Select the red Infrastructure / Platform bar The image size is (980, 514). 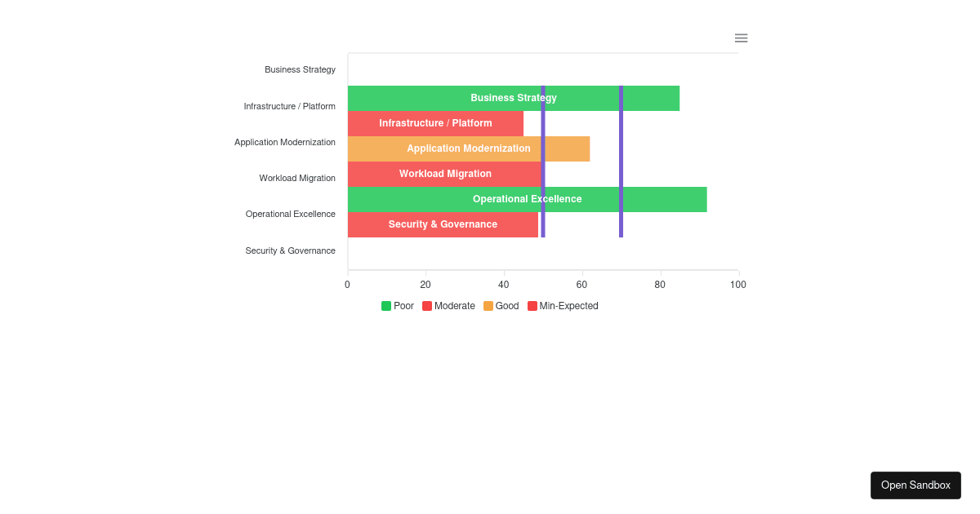click(435, 123)
